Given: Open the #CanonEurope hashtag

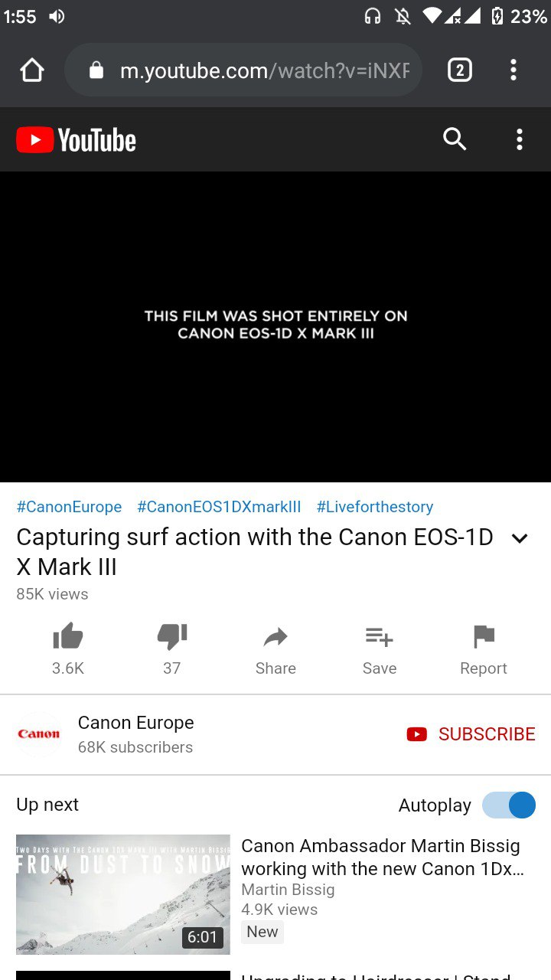Looking at the screenshot, I should 69,507.
